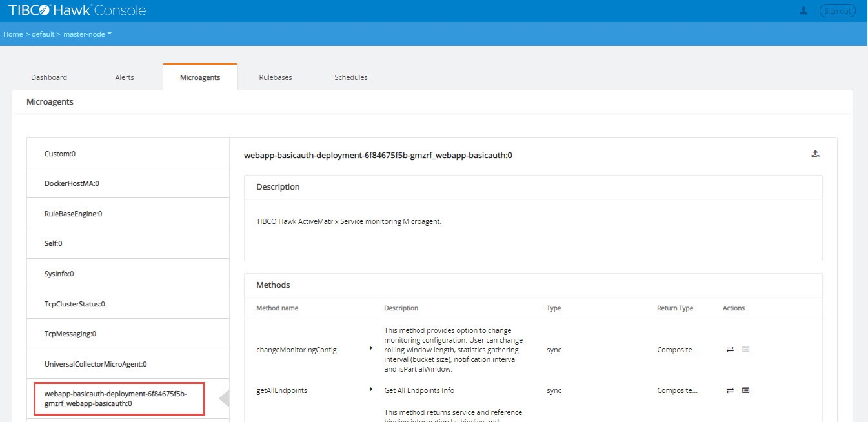The image size is (868, 422).
Task: Click the Method name column header
Action: click(x=277, y=308)
